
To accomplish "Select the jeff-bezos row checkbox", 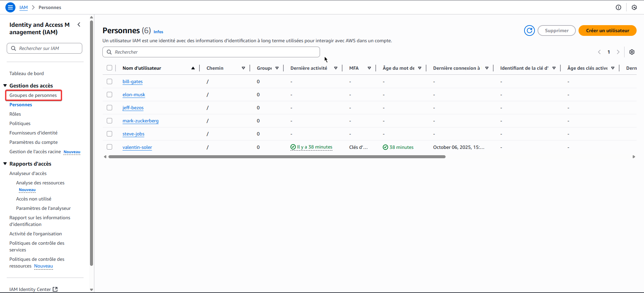I will click(x=109, y=108).
